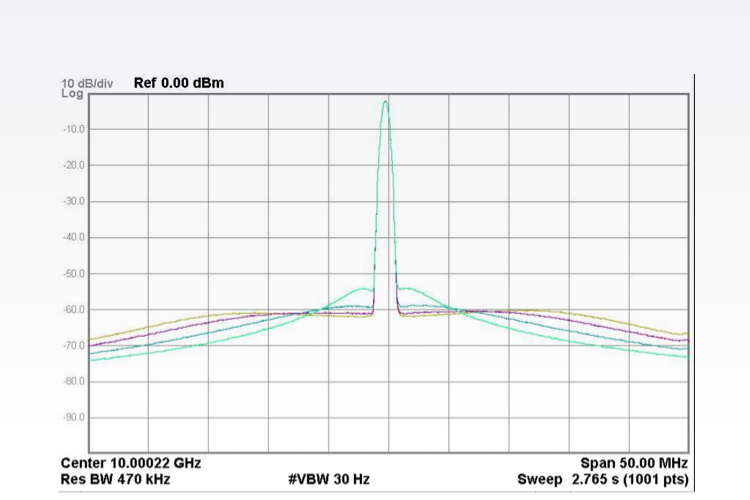750x500 pixels.
Task: Click the green trace hump right of the peak
Action: [x=412, y=289]
